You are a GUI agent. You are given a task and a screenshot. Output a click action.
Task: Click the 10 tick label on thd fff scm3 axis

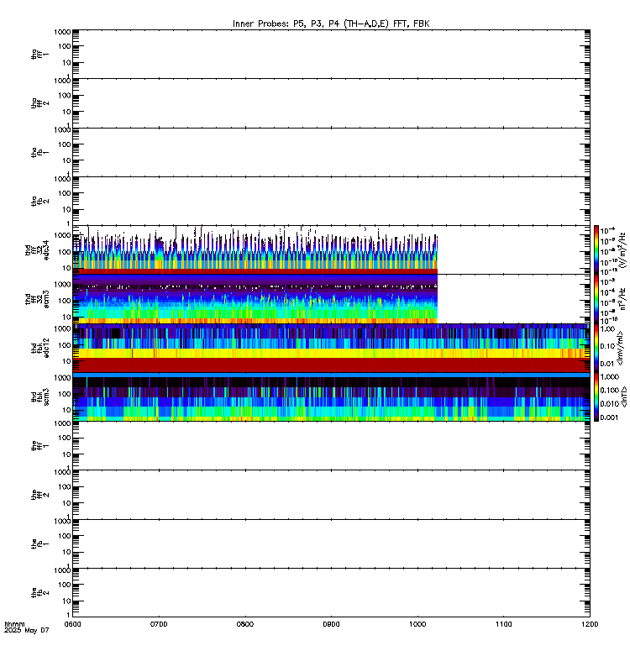[x=66, y=318]
